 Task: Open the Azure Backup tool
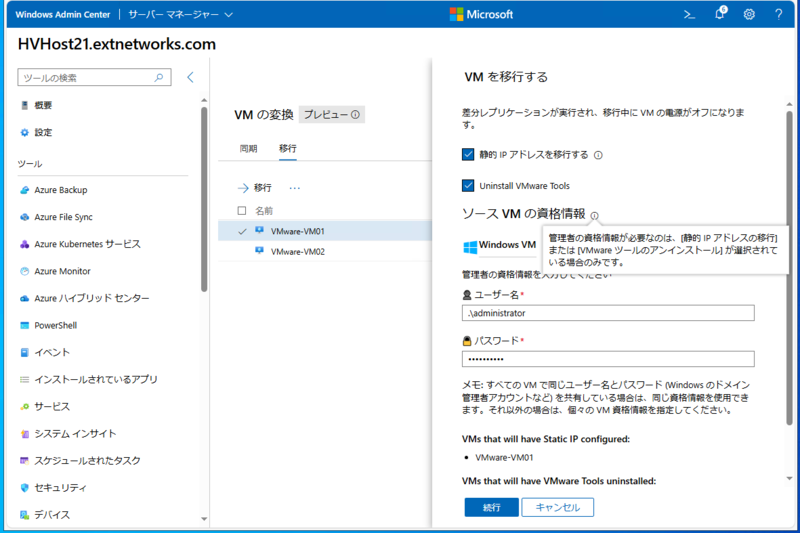click(x=61, y=190)
